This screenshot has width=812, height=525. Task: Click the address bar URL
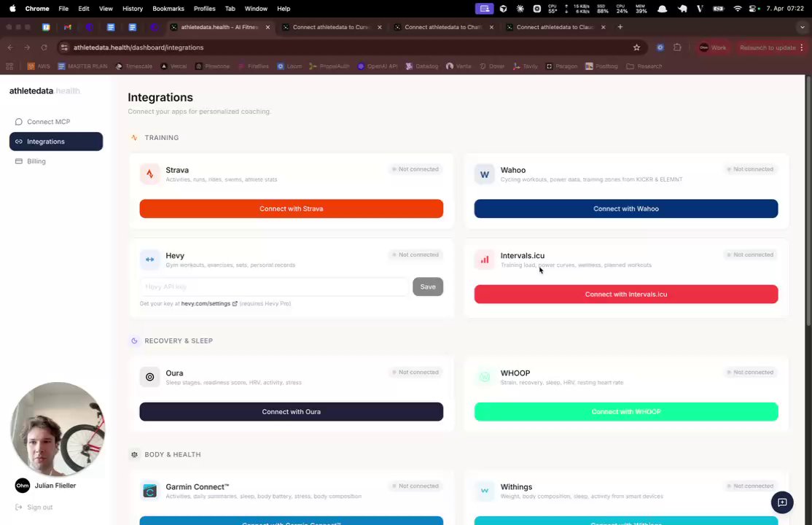click(x=138, y=47)
